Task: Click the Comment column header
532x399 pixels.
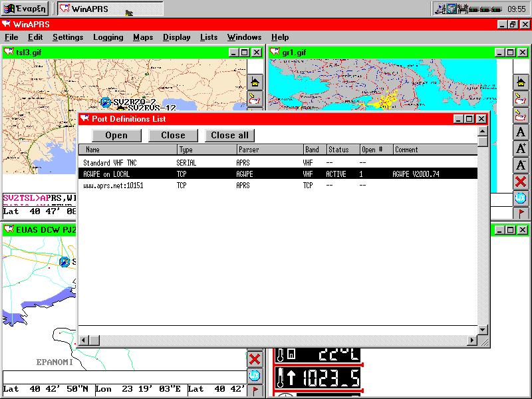Action: (436, 150)
